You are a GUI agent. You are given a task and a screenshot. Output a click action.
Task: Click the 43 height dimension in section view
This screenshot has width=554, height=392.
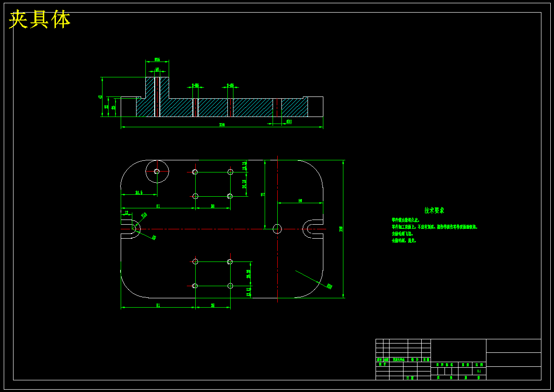pyautogui.click(x=100, y=97)
